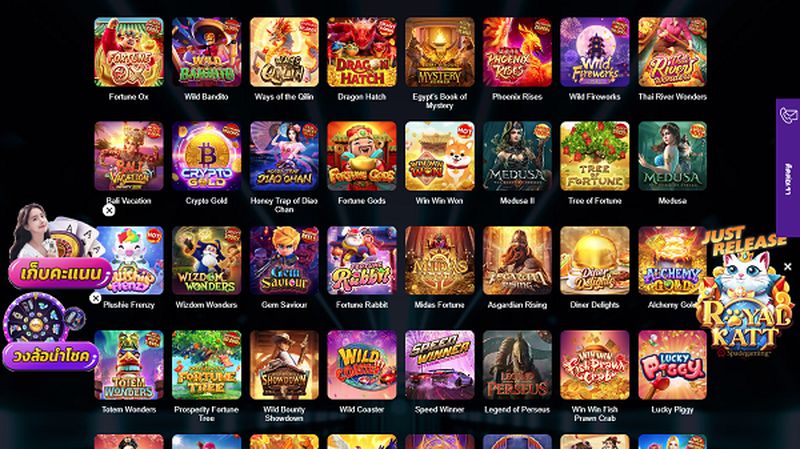
Task: Click the เก็บคะแนน points button
Action: (60, 273)
